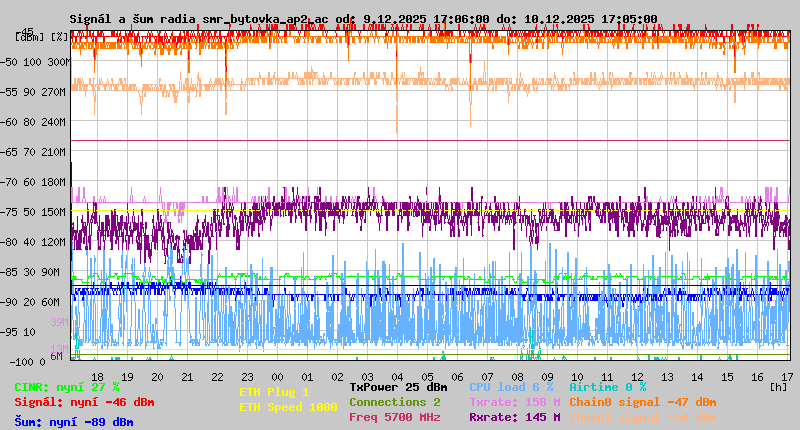This screenshot has width=800, height=430.
Task: Click the '-55 90 270M' y-axis label
Action: pos(33,92)
